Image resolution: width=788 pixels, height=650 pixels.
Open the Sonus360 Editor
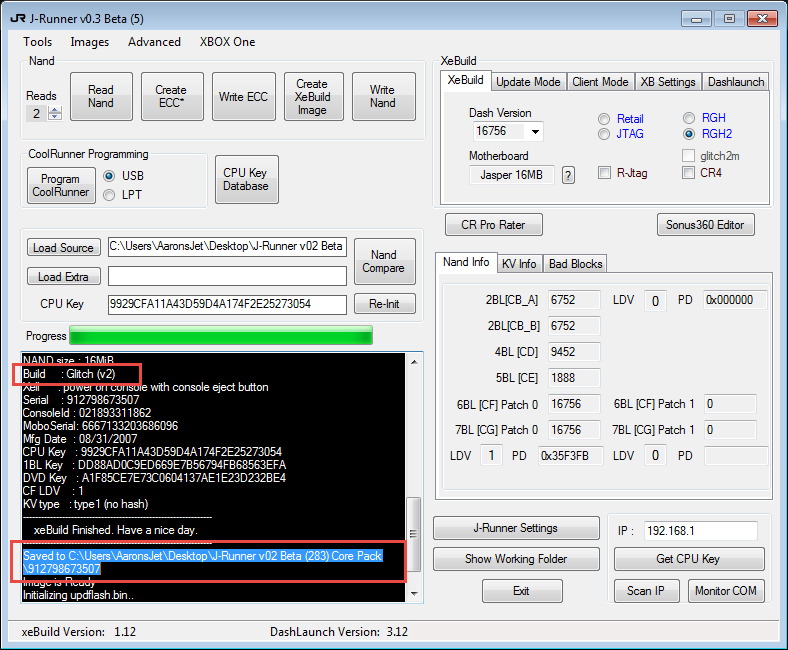705,225
